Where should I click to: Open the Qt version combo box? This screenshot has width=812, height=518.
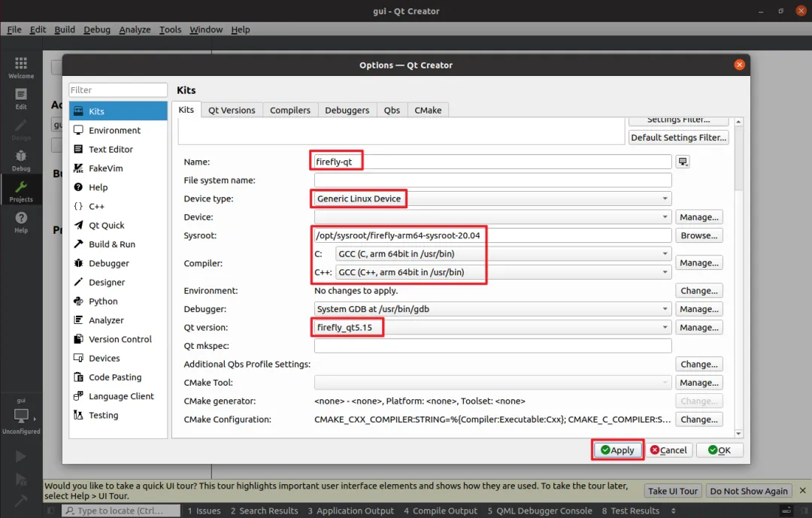492,327
